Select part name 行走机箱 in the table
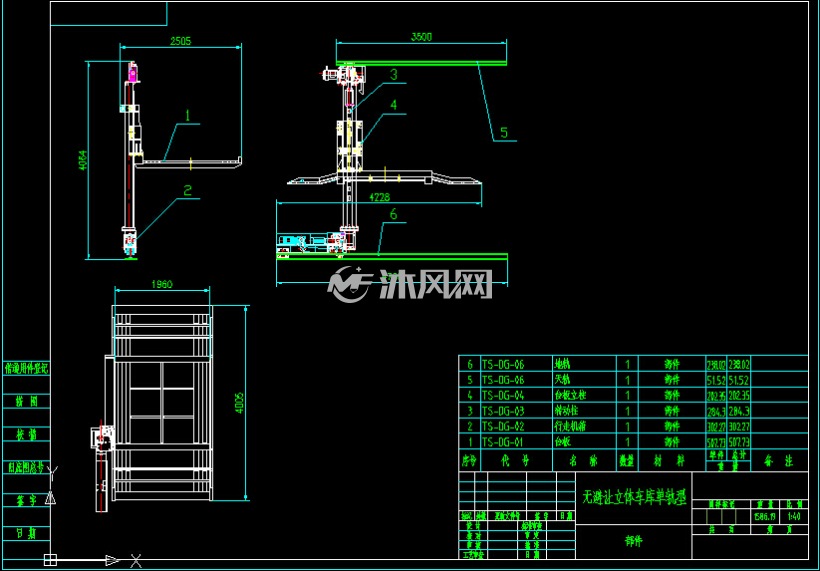 click(570, 427)
